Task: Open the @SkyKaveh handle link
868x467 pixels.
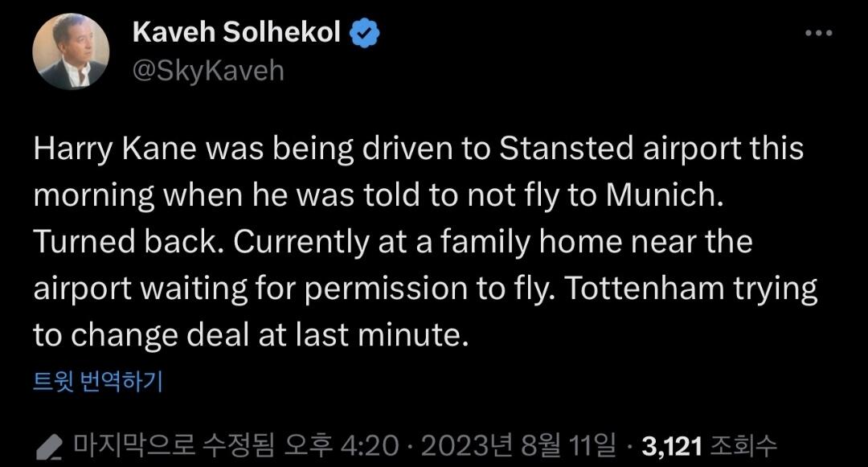Action: point(208,71)
